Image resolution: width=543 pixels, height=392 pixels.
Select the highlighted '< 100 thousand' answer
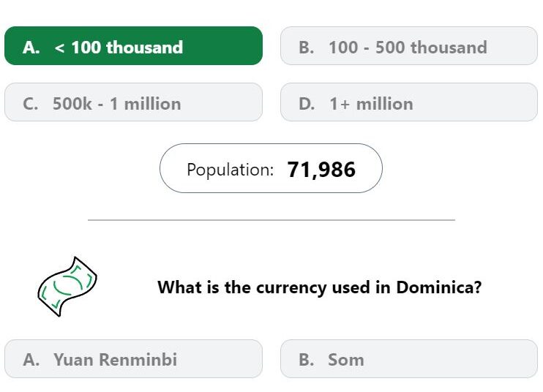click(x=133, y=45)
